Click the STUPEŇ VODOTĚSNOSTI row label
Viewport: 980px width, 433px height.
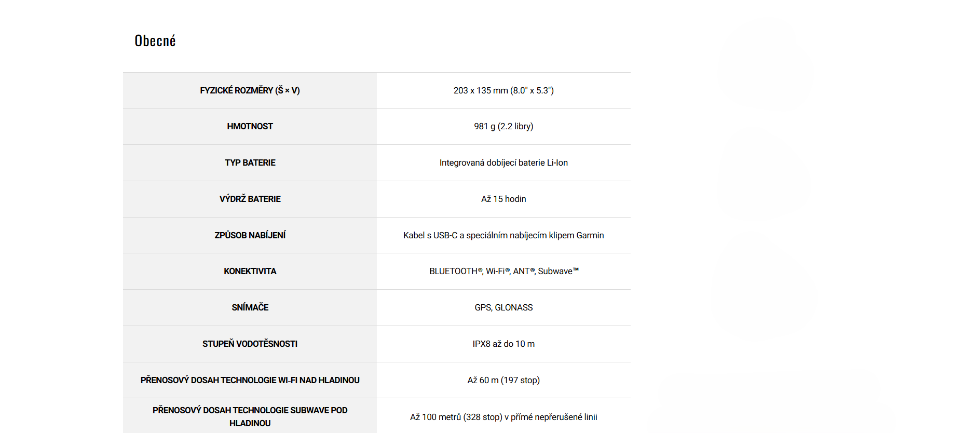tap(250, 344)
